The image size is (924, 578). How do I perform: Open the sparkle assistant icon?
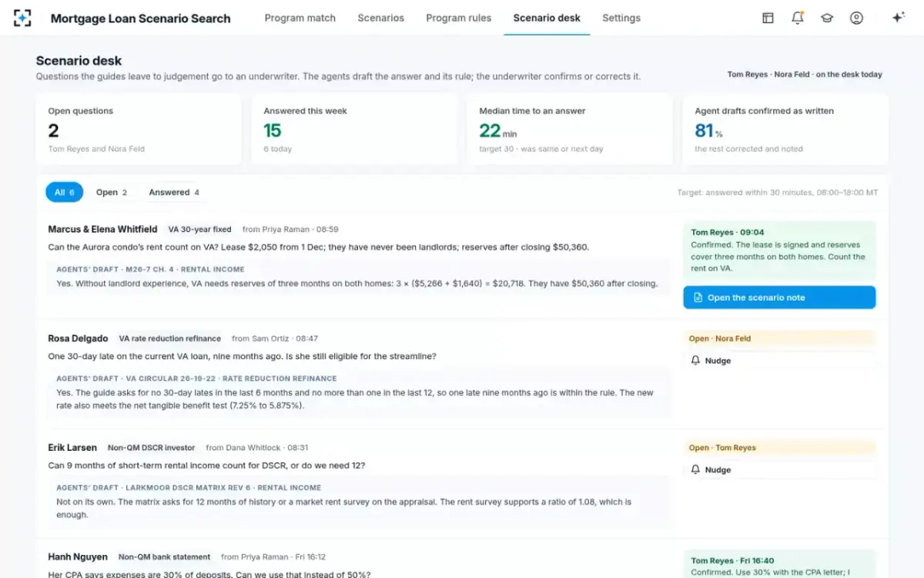click(x=898, y=18)
